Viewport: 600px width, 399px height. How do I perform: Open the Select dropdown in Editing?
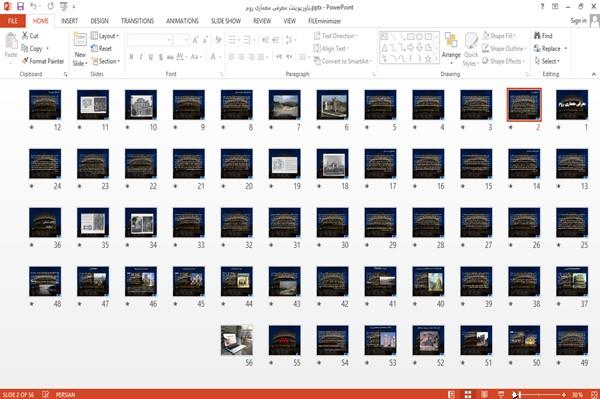(547, 61)
